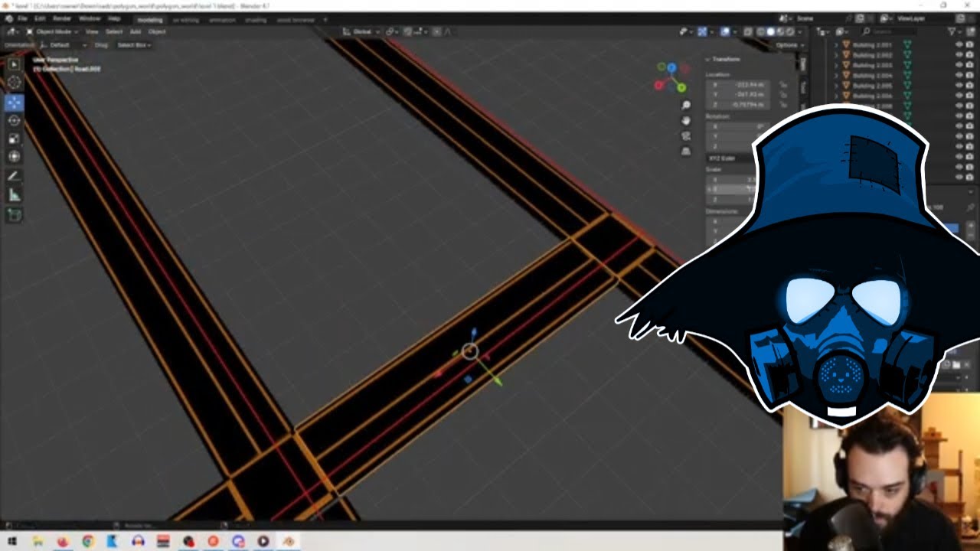The width and height of the screenshot is (980, 551).
Task: Pick the Measure tool
Action: tap(15, 195)
